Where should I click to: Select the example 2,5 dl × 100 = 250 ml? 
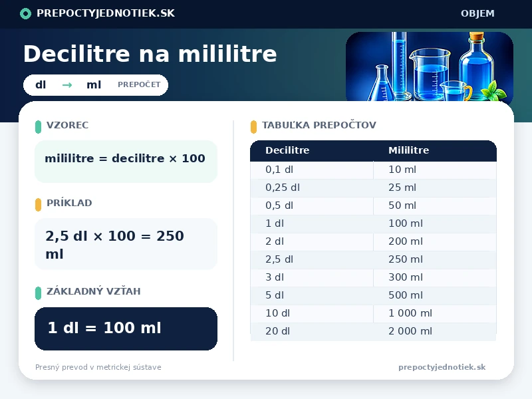tap(114, 245)
